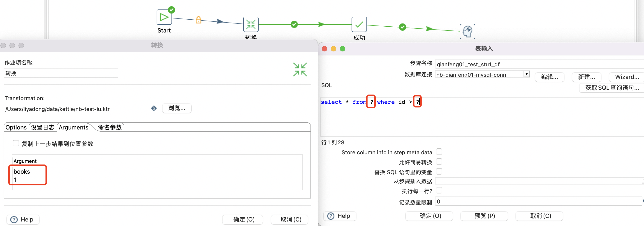Switch to the 设置日志 tab

pyautogui.click(x=42, y=127)
